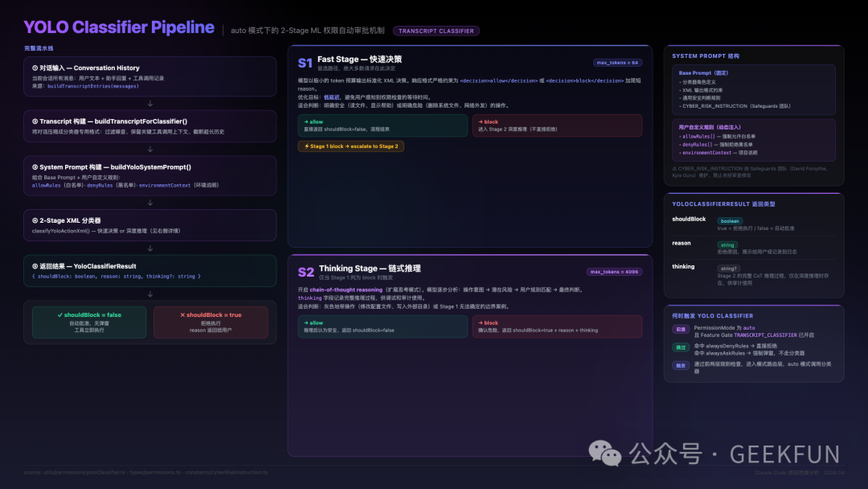This screenshot has width=868, height=489.
Task: Click the result type signature with shouldBlock: boolean
Action: pos(117,277)
